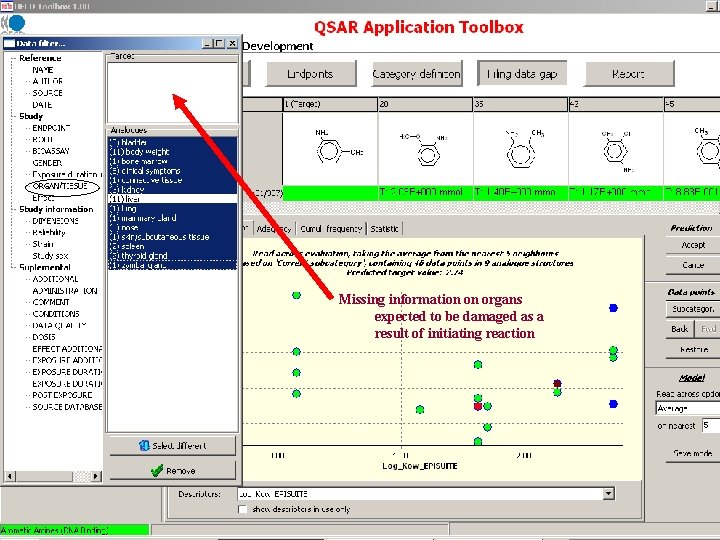This screenshot has height=540, width=720.
Task: Click the Restore button
Action: click(693, 350)
